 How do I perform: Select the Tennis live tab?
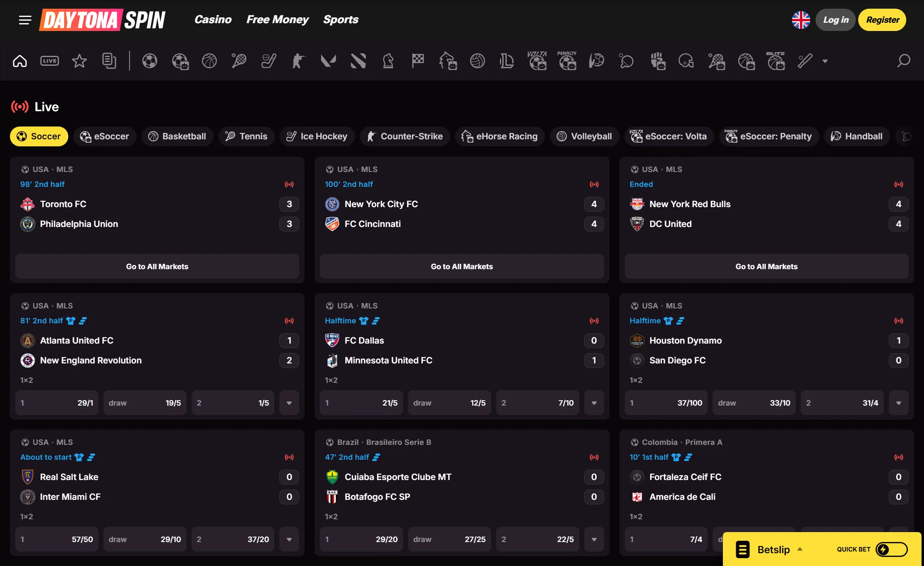(247, 136)
